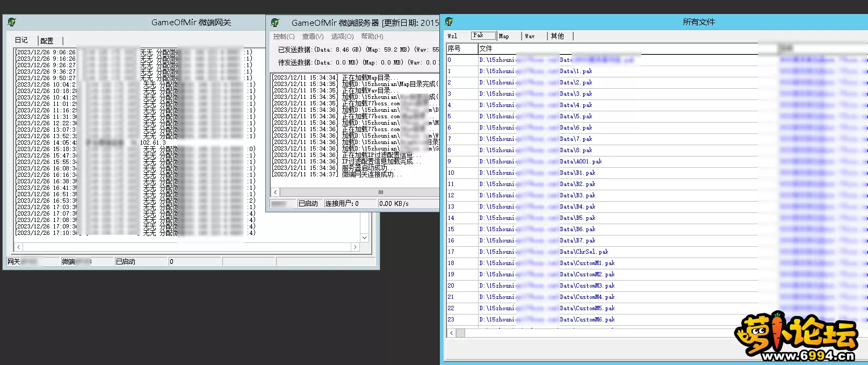Click gateway log entry dated 2023/12/26 14:05
Viewport: 868px width, 365px height.
tap(91, 142)
